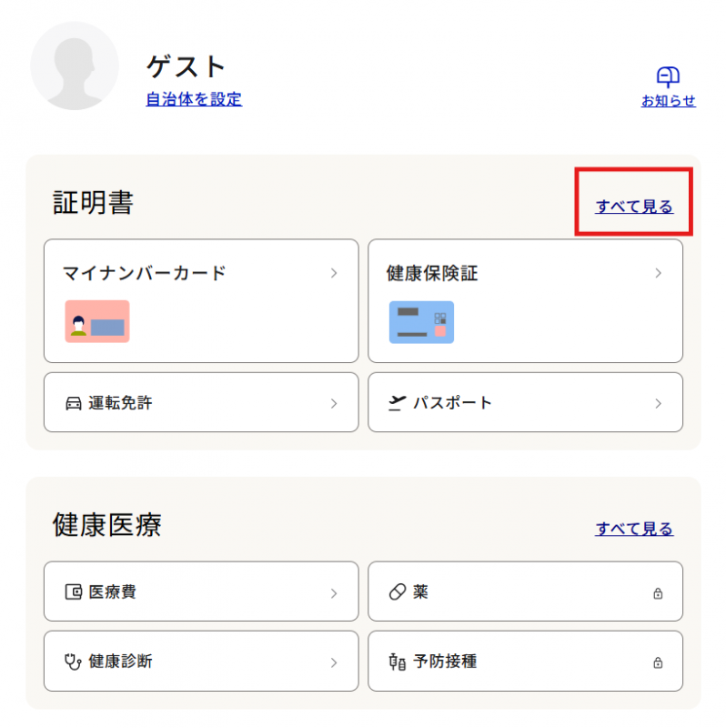726x728 pixels.
Task: Click the 自治体を設定 link
Action: (193, 100)
